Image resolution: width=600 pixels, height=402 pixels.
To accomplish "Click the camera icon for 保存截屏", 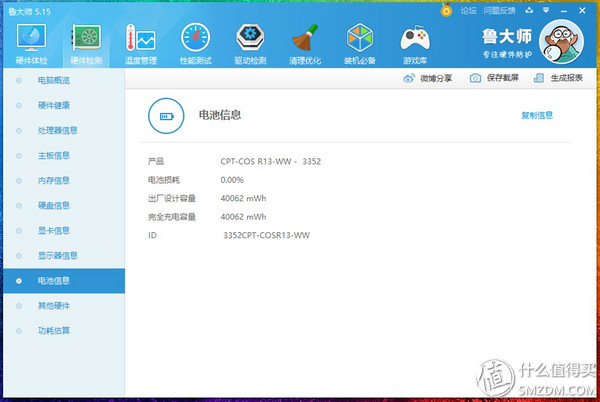I will (x=475, y=78).
